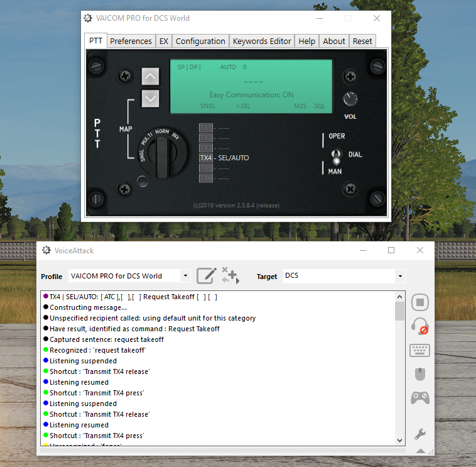This screenshot has width=476, height=467.
Task: Open the Preferences tab
Action: [131, 41]
